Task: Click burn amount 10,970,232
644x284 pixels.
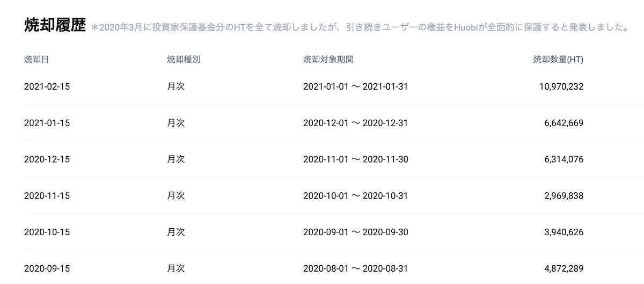Action: [x=561, y=86]
